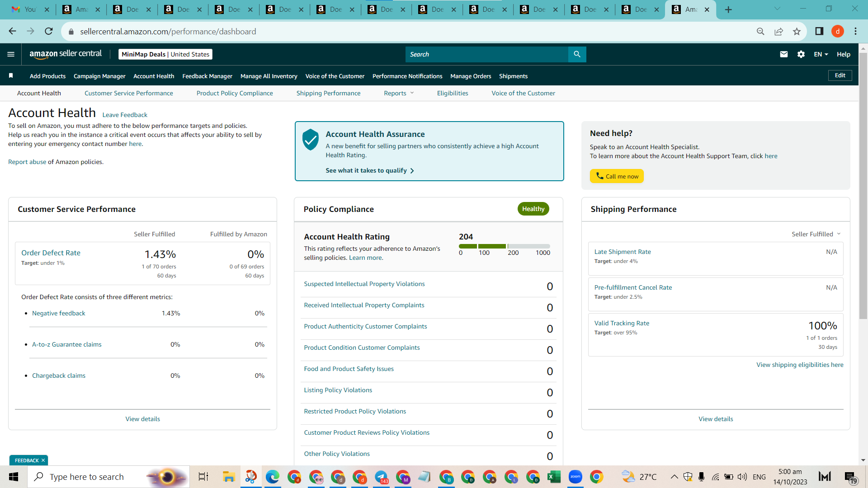Close the FEEDBACK tab widget
Viewport: 868px width, 488px height.
pos(43,460)
